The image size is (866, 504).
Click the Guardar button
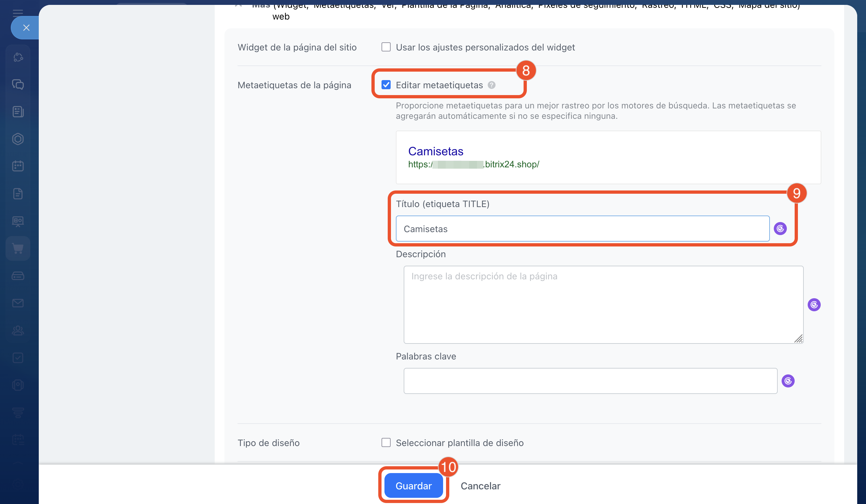pos(413,485)
